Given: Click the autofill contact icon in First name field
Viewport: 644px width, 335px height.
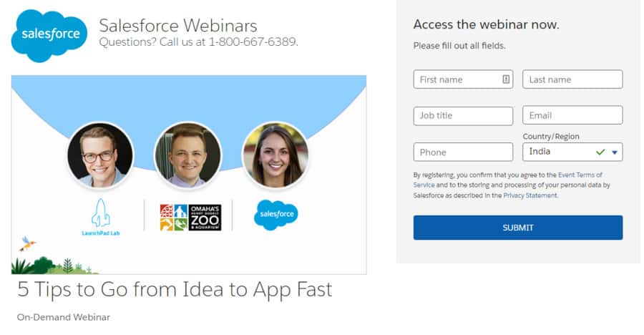Looking at the screenshot, I should pyautogui.click(x=506, y=79).
